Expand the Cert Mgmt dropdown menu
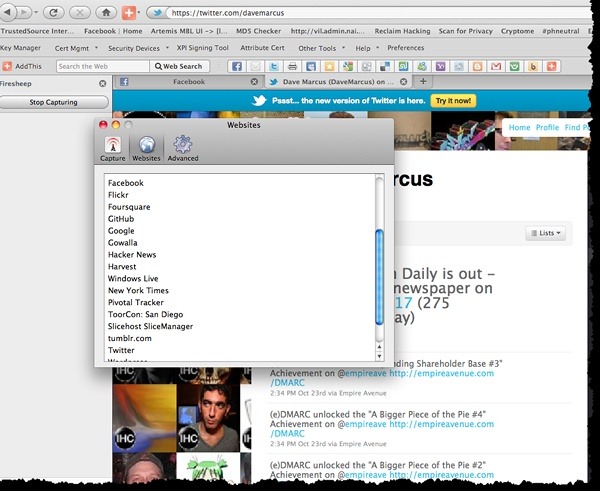600x491 pixels. coord(96,48)
